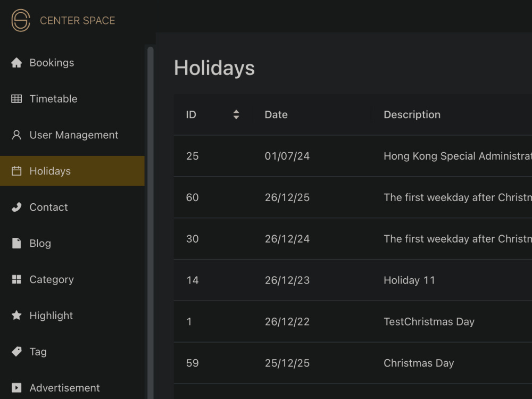Click the Christmas Day description for ID 59
Image resolution: width=532 pixels, height=399 pixels.
(x=419, y=363)
